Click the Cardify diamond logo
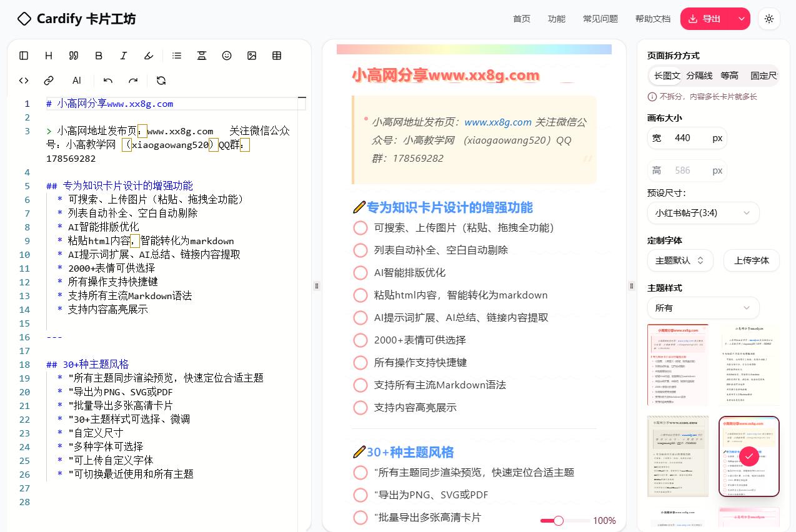The height and width of the screenshot is (532, 796). click(x=24, y=19)
